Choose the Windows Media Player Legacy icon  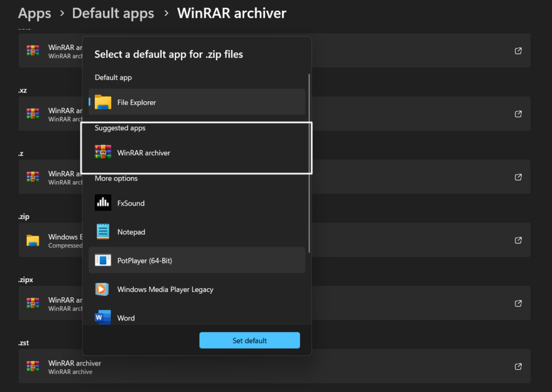coord(103,289)
